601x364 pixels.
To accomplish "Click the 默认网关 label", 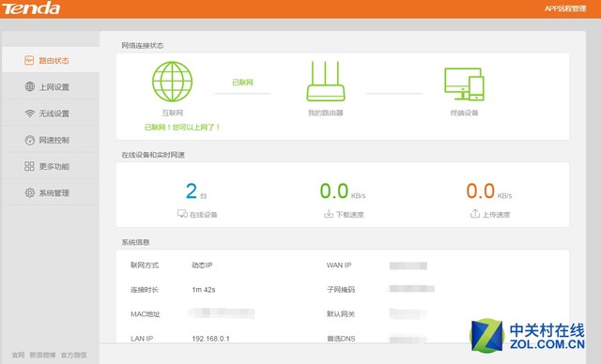I will 341,314.
